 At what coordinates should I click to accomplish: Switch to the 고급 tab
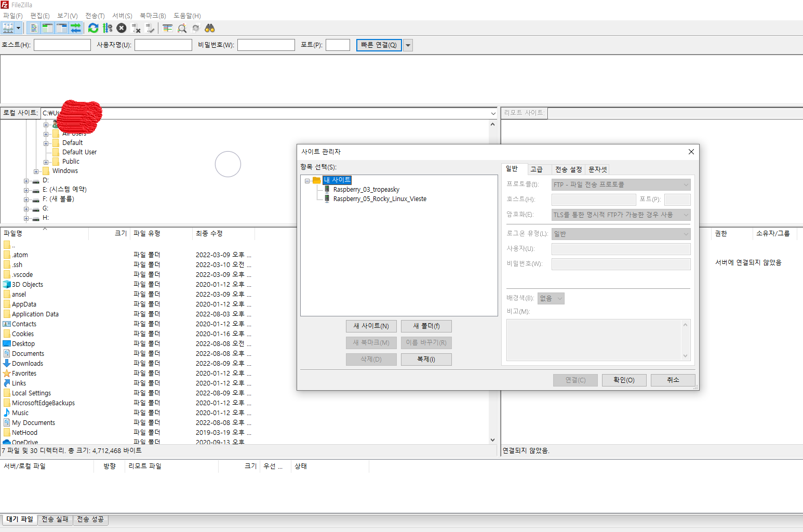[537, 169]
